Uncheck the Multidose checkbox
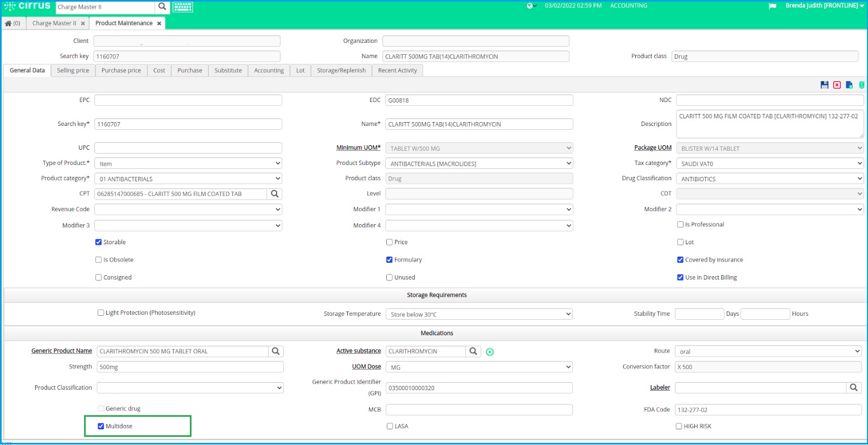Image resolution: width=868 pixels, height=445 pixels. tap(101, 427)
